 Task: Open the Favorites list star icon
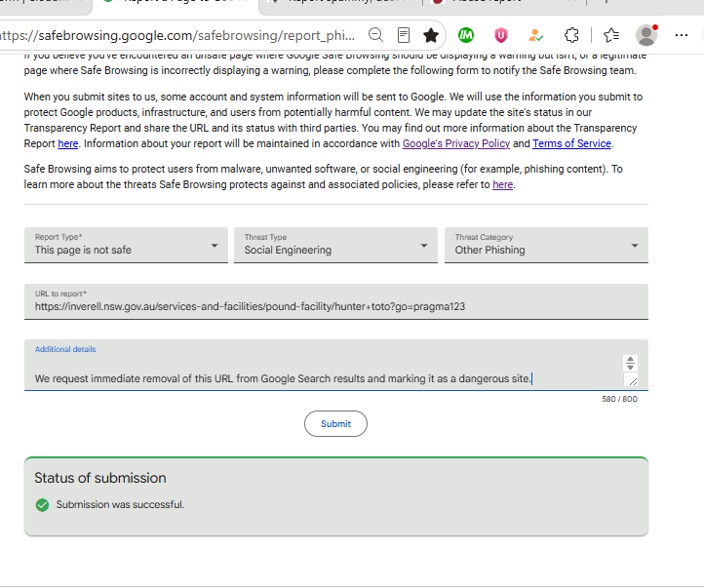pos(611,35)
